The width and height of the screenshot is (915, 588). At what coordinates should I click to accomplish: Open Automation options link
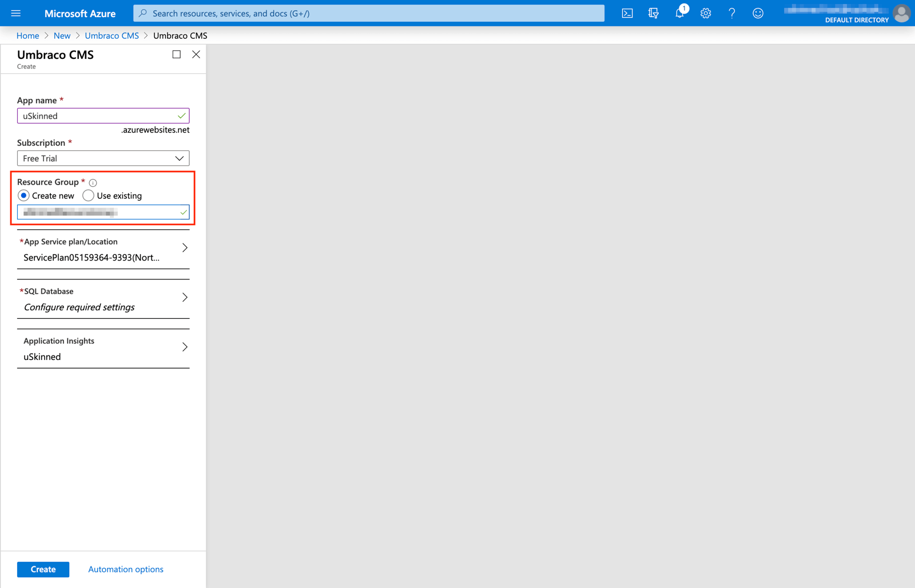pyautogui.click(x=126, y=569)
